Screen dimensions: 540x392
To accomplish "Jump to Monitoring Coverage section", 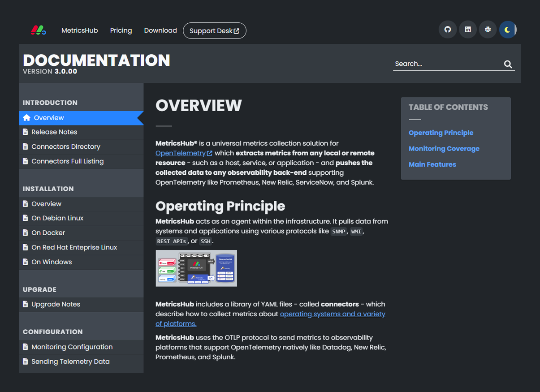I will pyautogui.click(x=444, y=149).
